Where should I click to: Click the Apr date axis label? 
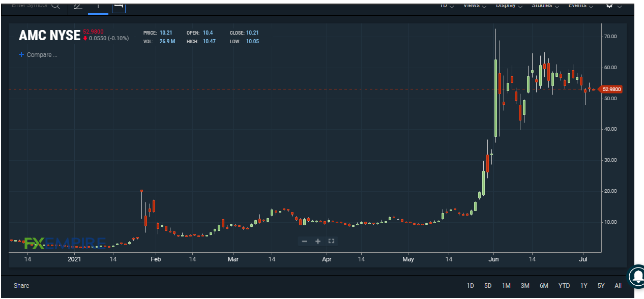coord(327,259)
